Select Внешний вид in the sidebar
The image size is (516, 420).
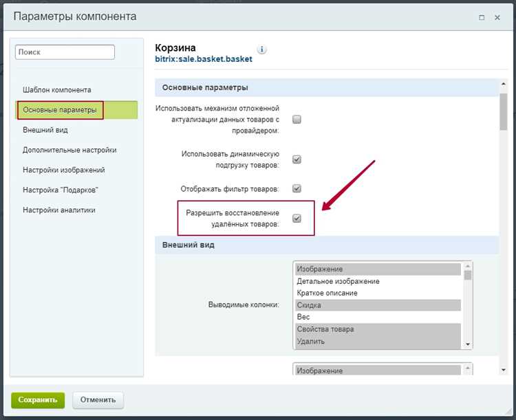point(45,130)
